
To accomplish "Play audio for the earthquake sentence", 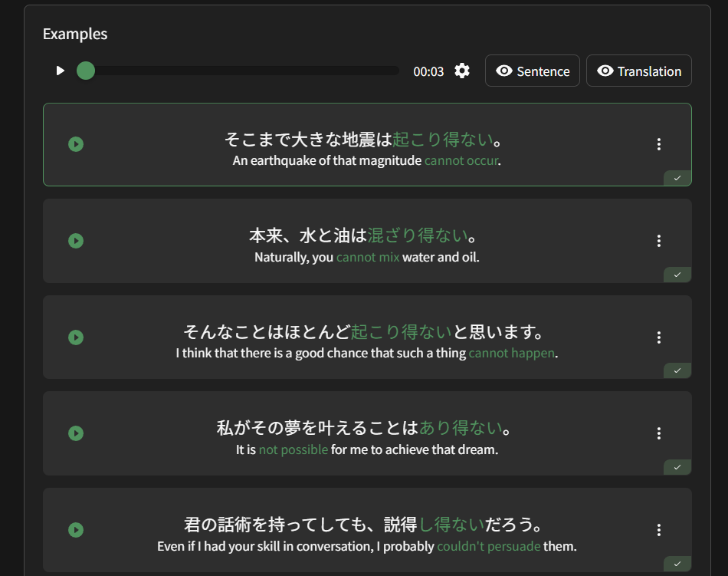I will pyautogui.click(x=76, y=144).
